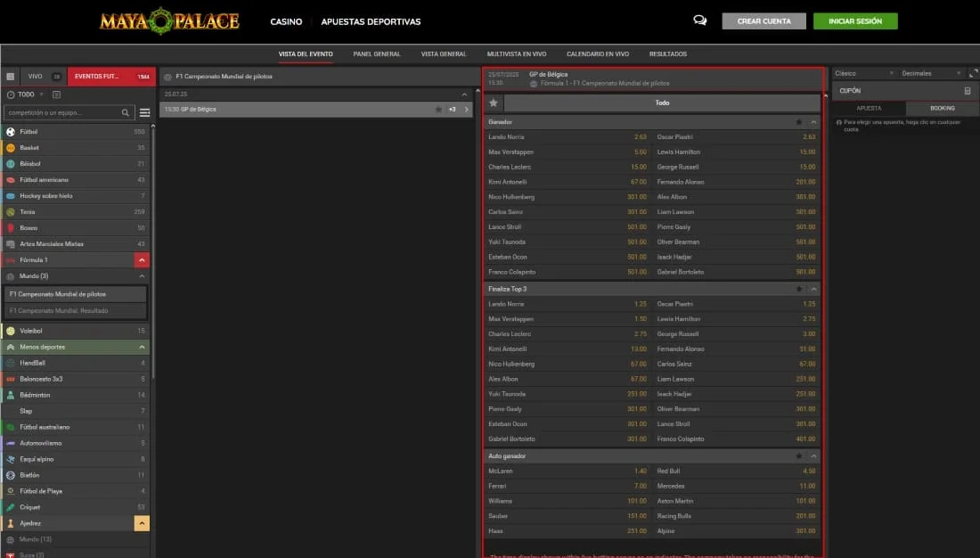The image size is (980, 558).
Task: Open the live chat speech bubble icon
Action: [x=699, y=21]
